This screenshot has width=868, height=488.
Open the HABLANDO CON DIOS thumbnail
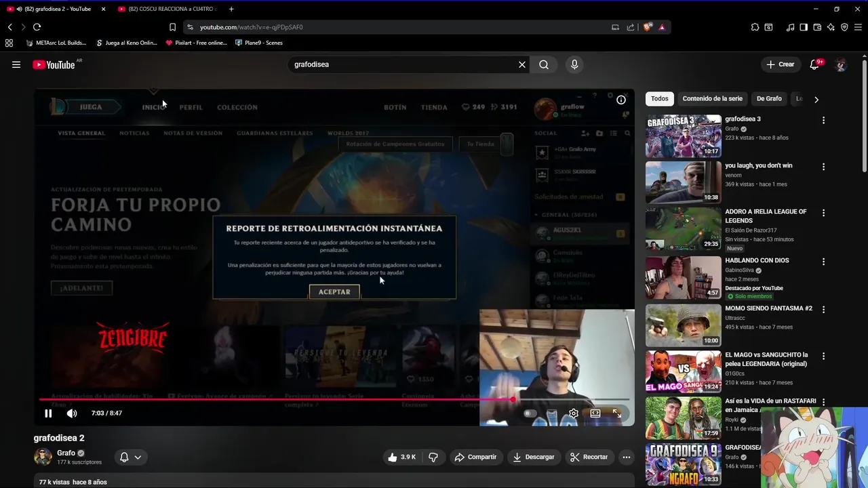click(684, 277)
